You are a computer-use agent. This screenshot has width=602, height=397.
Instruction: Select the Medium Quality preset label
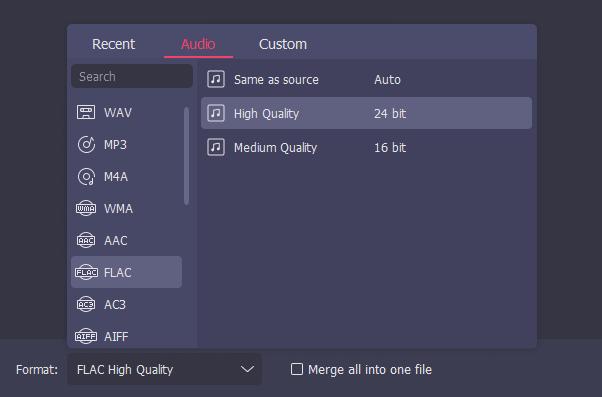tap(275, 148)
